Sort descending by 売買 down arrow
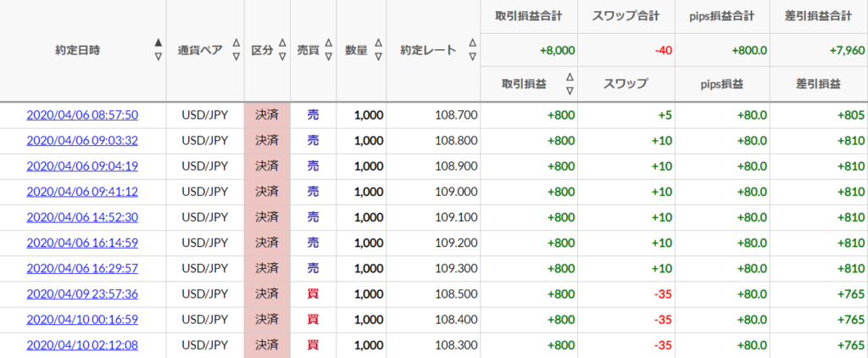Viewport: 868px width, 358px height. (x=328, y=57)
